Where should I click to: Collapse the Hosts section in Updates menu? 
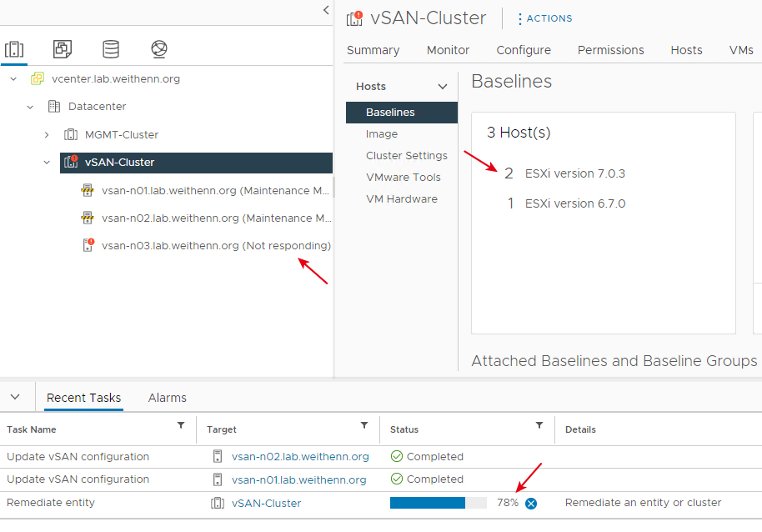pyautogui.click(x=442, y=87)
